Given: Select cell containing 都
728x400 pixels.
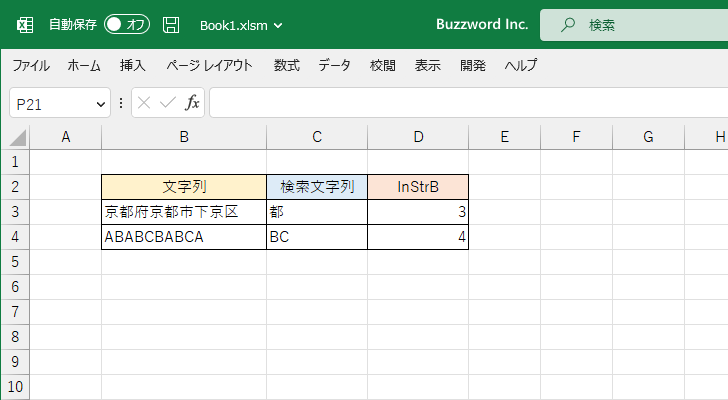Looking at the screenshot, I should (317, 212).
